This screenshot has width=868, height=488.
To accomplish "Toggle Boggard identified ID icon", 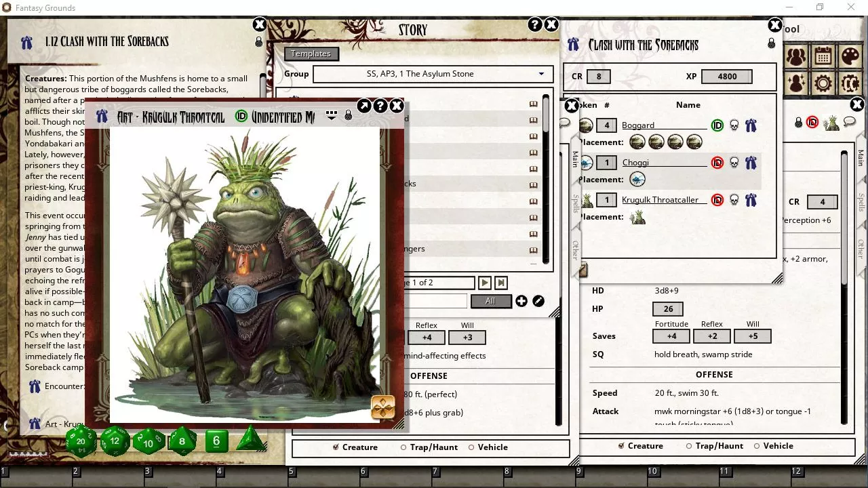I will pos(717,125).
